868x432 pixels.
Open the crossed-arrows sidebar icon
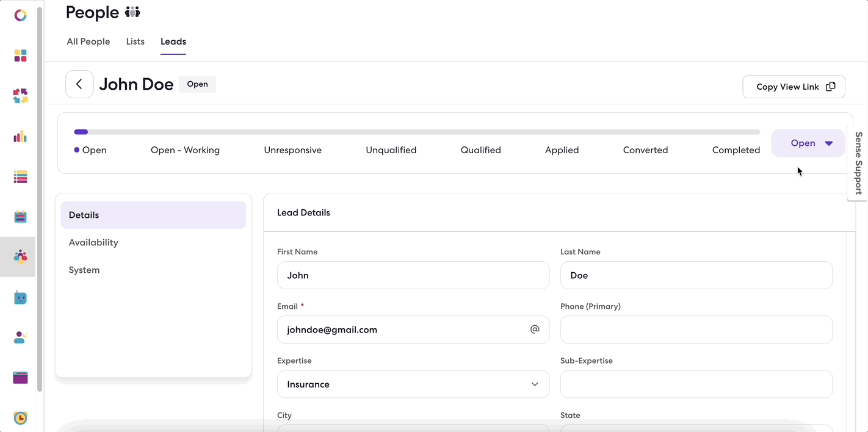tap(20, 96)
